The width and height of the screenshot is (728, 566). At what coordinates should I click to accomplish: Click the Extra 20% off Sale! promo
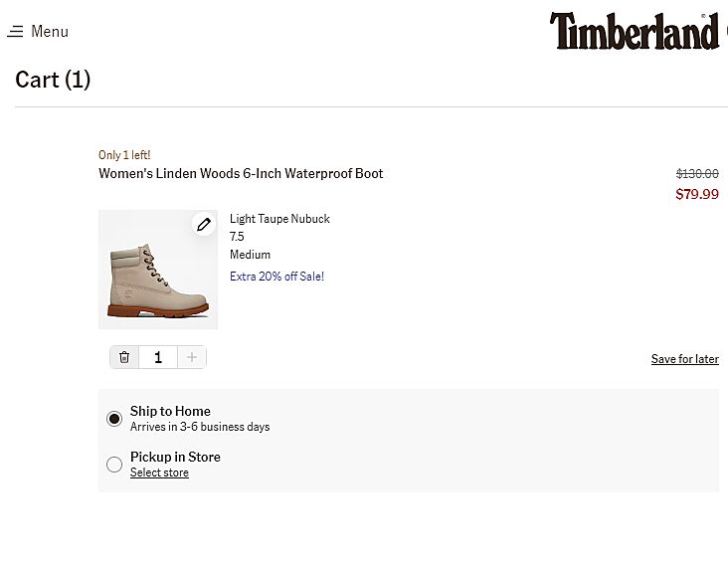[276, 277]
